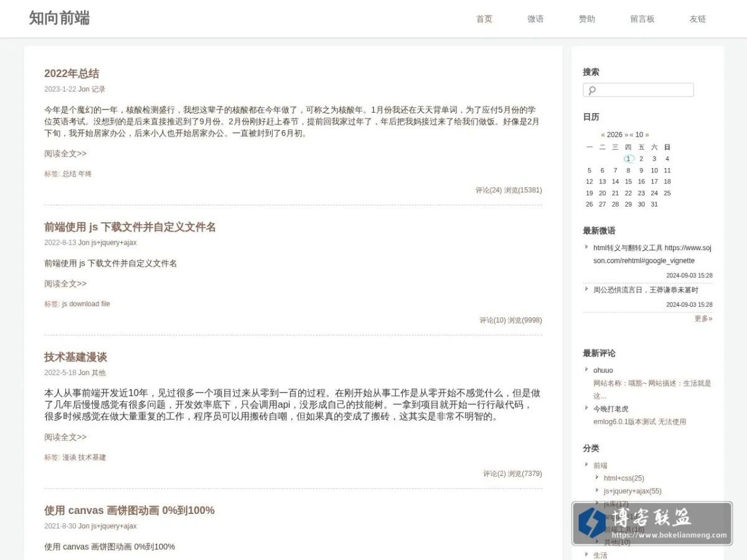Click the bullet arrow beside 今晚打老虎

click(586, 408)
